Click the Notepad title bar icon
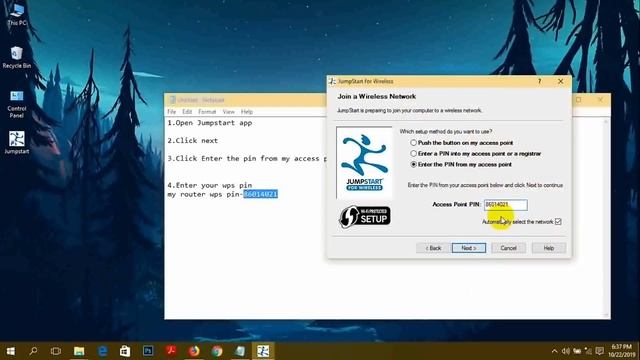The width and height of the screenshot is (640, 360). pos(172,100)
